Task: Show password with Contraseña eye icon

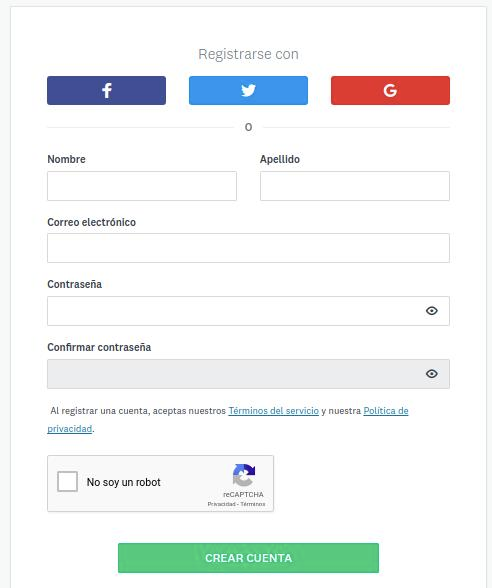Action: point(432,310)
